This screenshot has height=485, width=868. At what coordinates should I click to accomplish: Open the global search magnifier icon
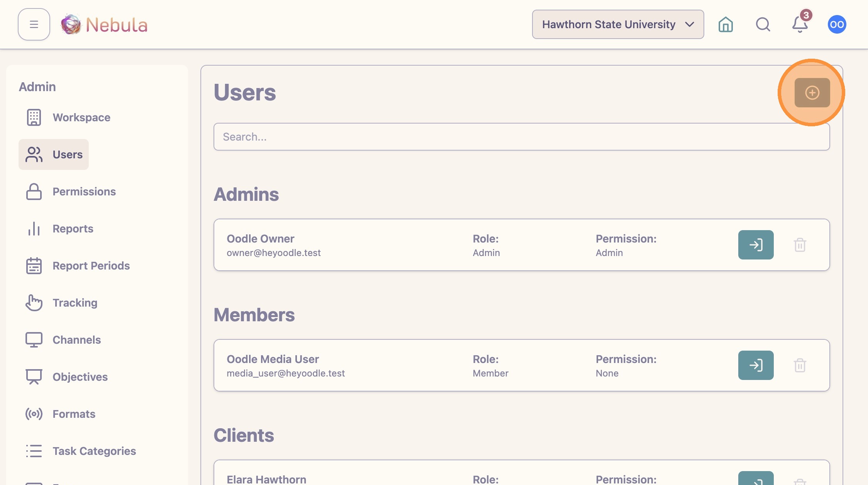click(x=763, y=24)
